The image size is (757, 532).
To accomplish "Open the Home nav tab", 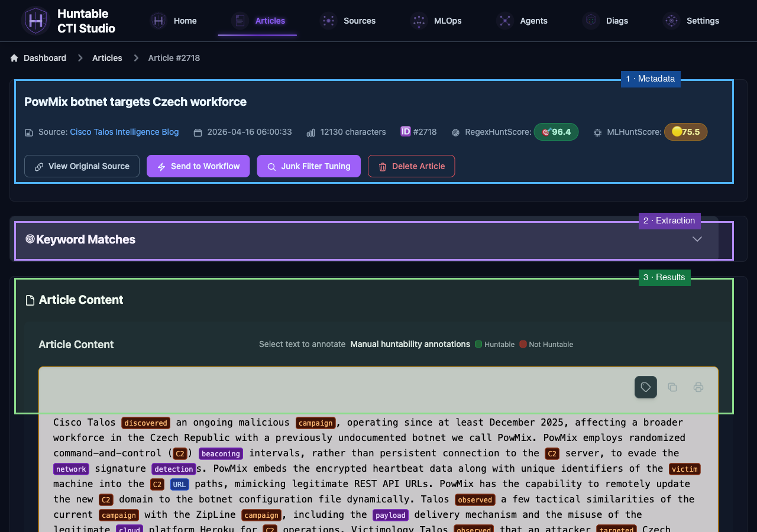I will (173, 21).
